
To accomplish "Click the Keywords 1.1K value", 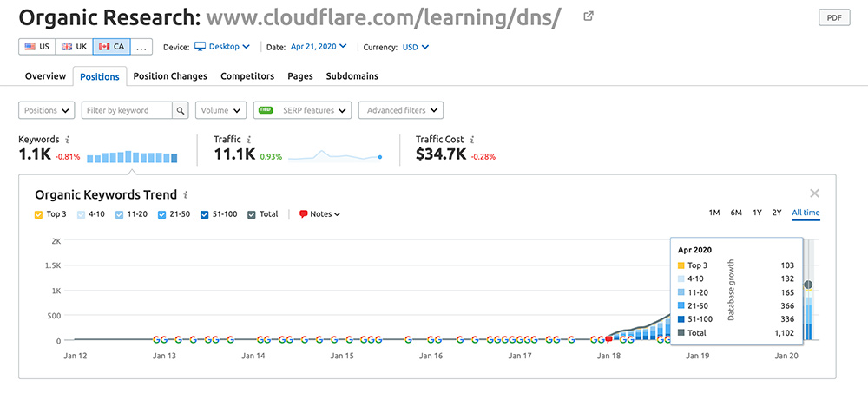I will coord(35,155).
